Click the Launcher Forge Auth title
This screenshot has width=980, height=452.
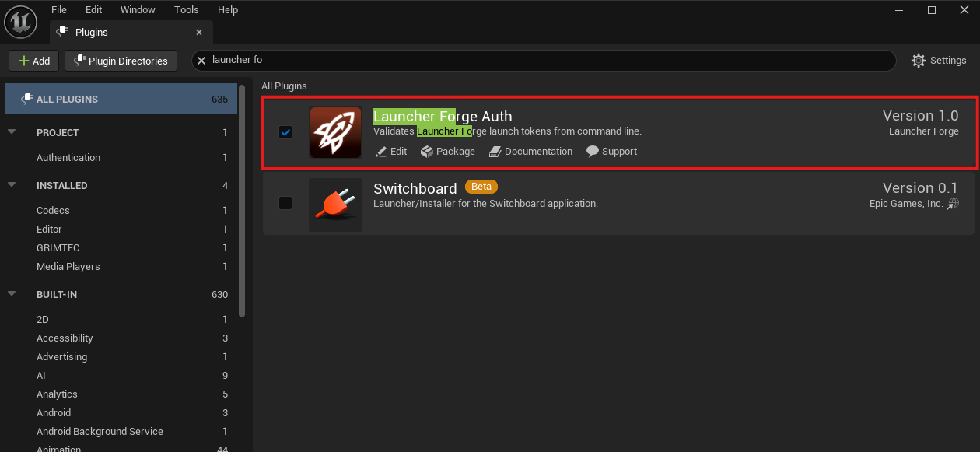click(443, 117)
